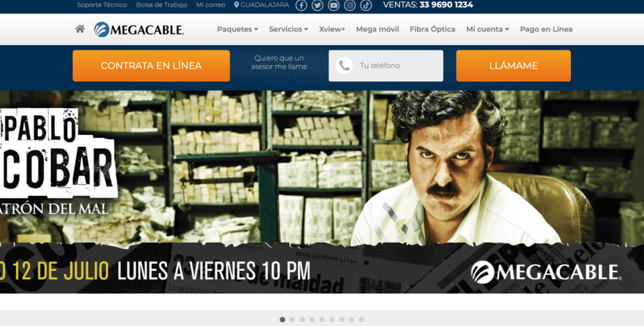Open the TikTok social icon
Screen dimensions: 644x326
point(366,5)
